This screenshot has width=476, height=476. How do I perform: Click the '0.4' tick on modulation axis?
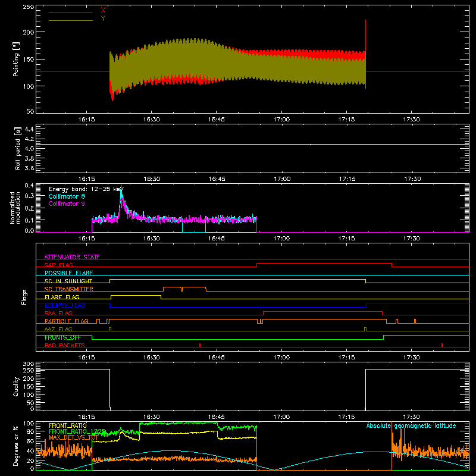click(x=29, y=185)
